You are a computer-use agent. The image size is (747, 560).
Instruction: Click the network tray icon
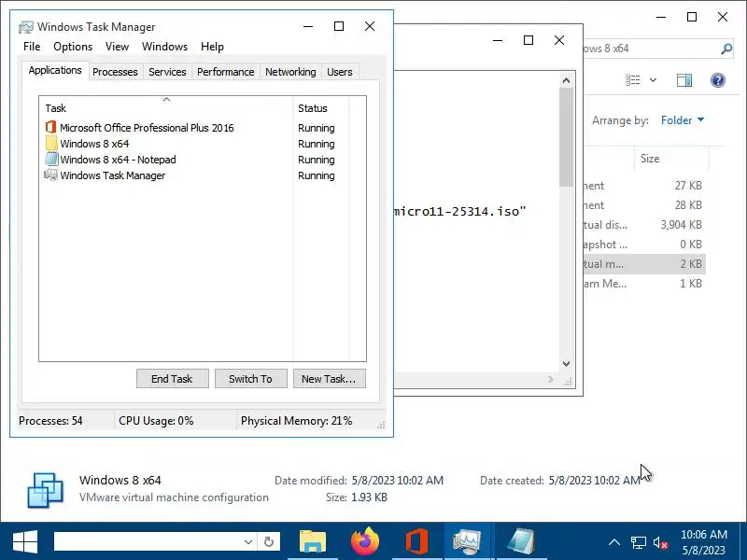(x=639, y=542)
